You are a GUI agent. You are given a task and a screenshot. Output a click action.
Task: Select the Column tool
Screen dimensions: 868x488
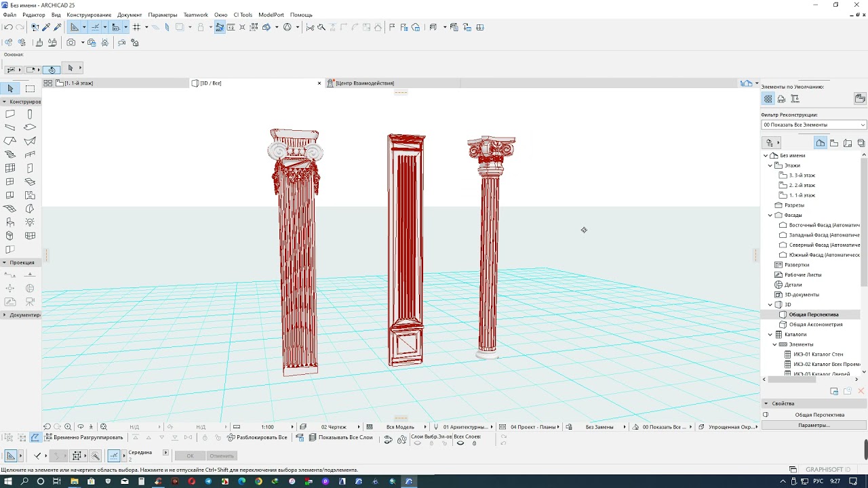point(30,114)
